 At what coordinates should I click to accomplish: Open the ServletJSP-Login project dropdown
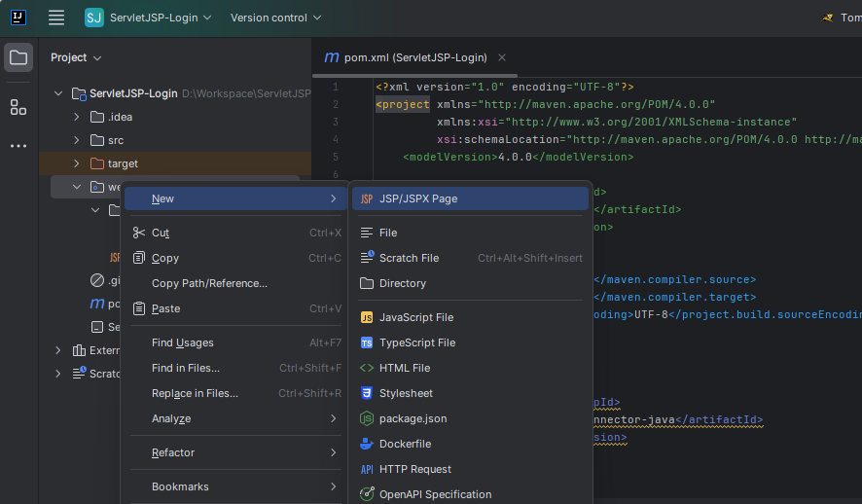(x=154, y=18)
